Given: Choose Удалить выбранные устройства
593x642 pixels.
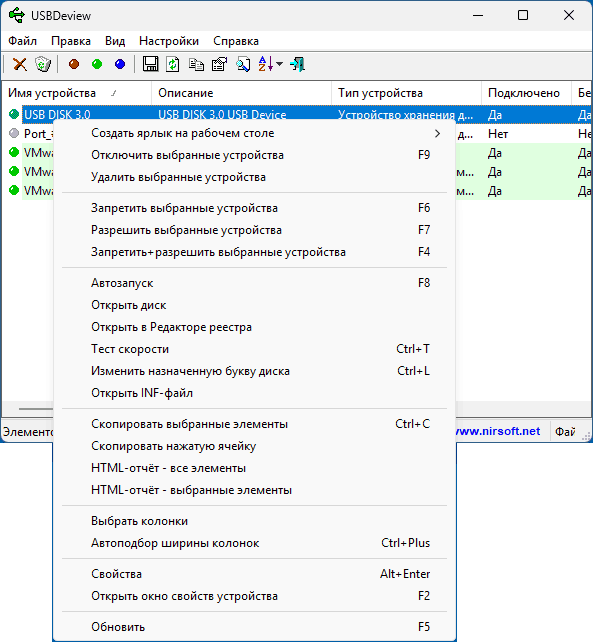Looking at the screenshot, I should pyautogui.click(x=254, y=177).
